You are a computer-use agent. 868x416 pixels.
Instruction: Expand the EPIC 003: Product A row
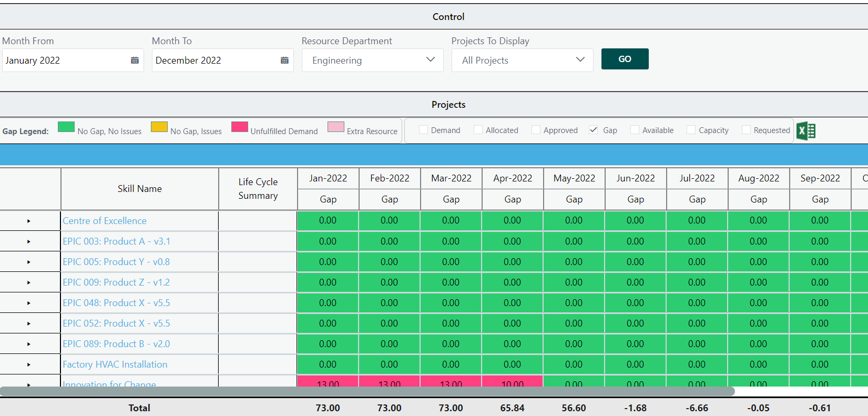(x=29, y=242)
